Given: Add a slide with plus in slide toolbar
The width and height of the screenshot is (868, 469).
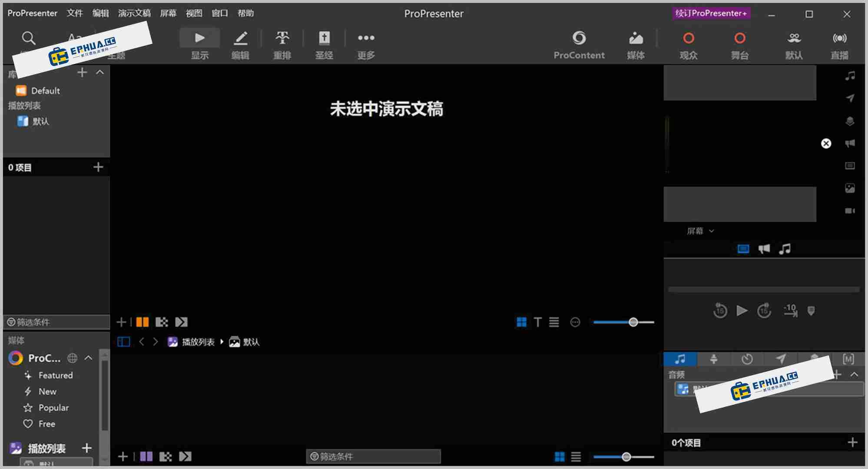Looking at the screenshot, I should (121, 322).
